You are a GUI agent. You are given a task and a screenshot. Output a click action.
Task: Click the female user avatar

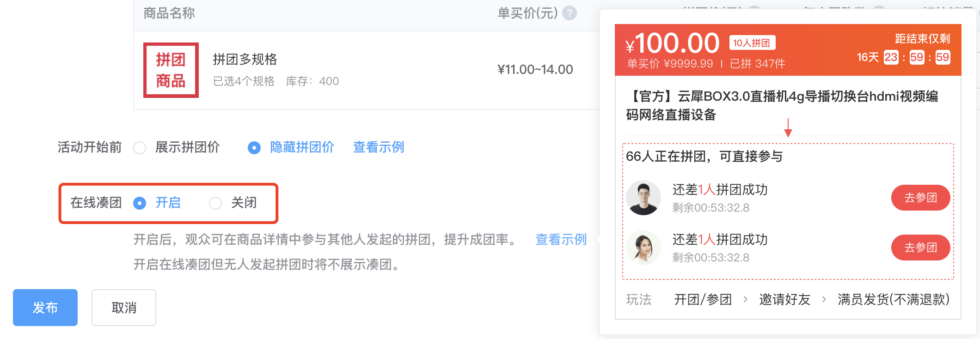(x=643, y=248)
